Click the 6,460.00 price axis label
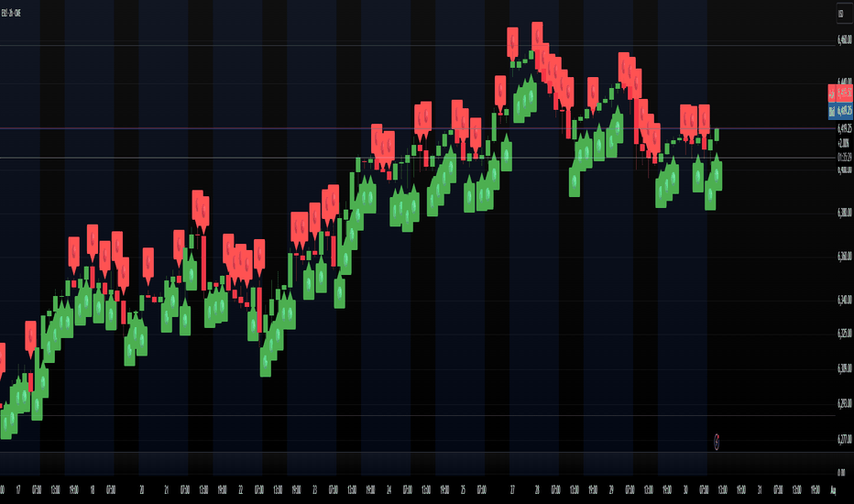This screenshot has width=854, height=504. [x=845, y=39]
